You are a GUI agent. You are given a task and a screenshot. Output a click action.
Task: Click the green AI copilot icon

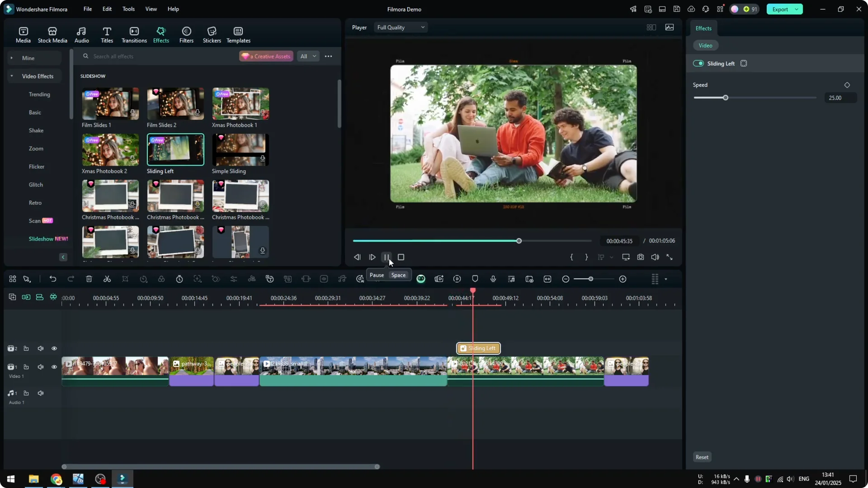click(421, 279)
